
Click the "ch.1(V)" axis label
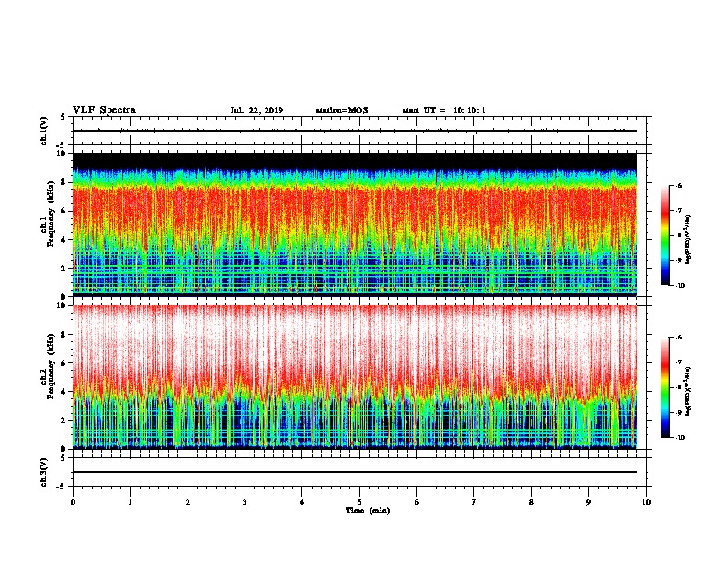pyautogui.click(x=44, y=131)
